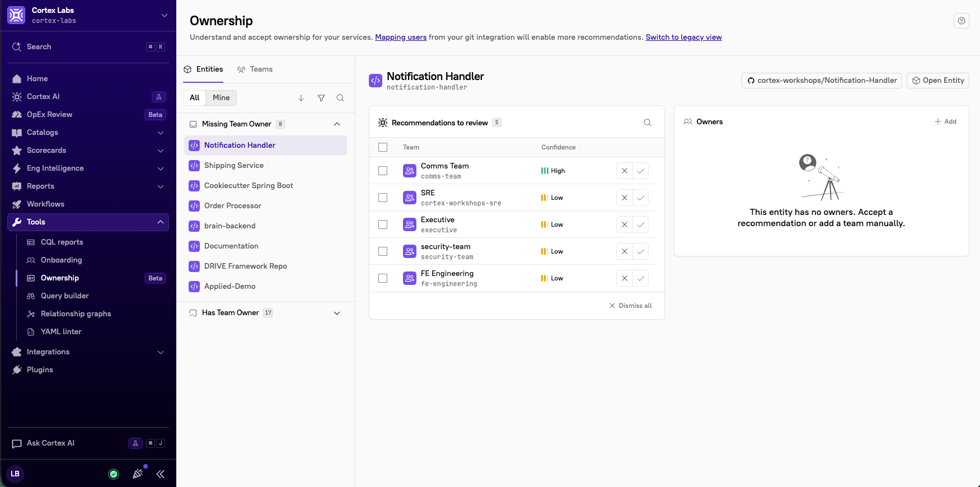This screenshot has height=487, width=980.
Task: Click the green status check icon
Action: (114, 474)
